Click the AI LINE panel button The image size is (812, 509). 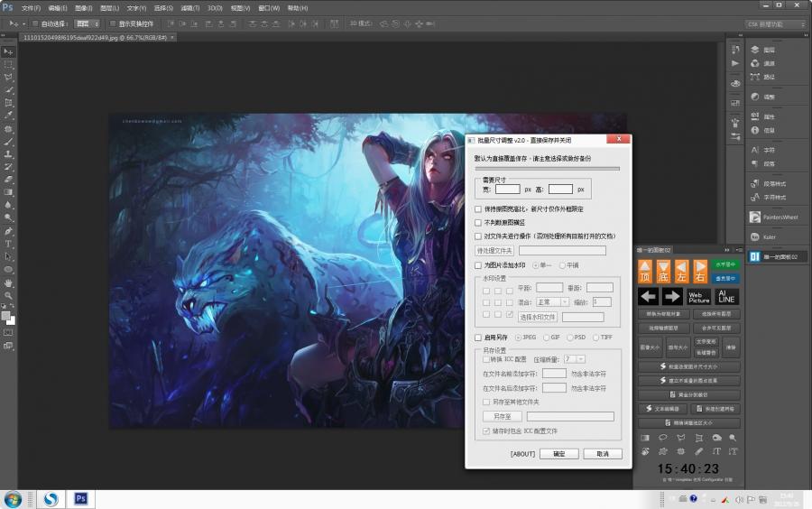point(726,297)
